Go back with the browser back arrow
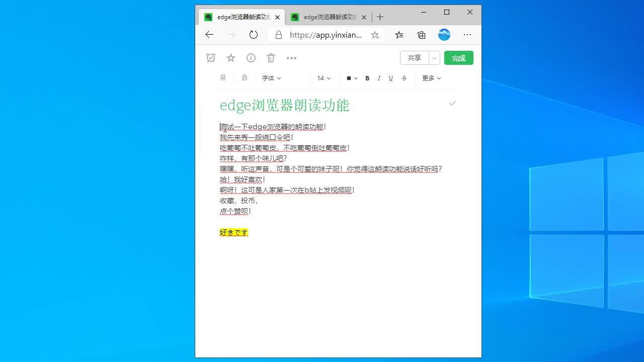Image resolution: width=644 pixels, height=362 pixels. click(x=209, y=35)
